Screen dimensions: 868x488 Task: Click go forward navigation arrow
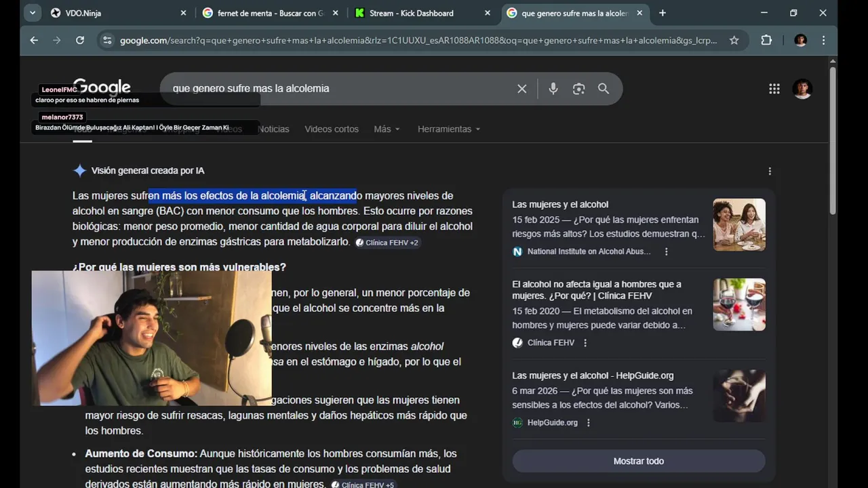[x=57, y=41]
